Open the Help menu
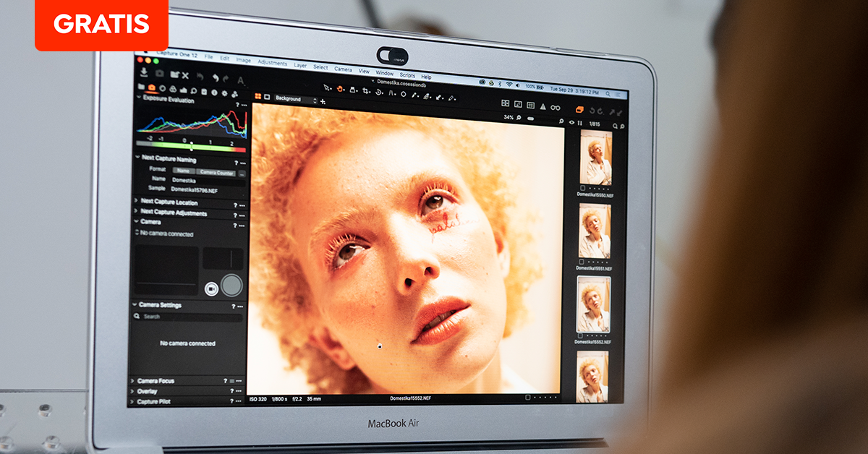Screen dimensions: 868x454 tap(426, 77)
